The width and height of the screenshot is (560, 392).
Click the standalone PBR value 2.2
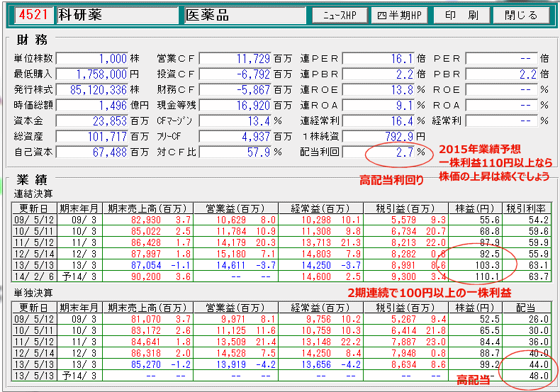[x=502, y=74]
